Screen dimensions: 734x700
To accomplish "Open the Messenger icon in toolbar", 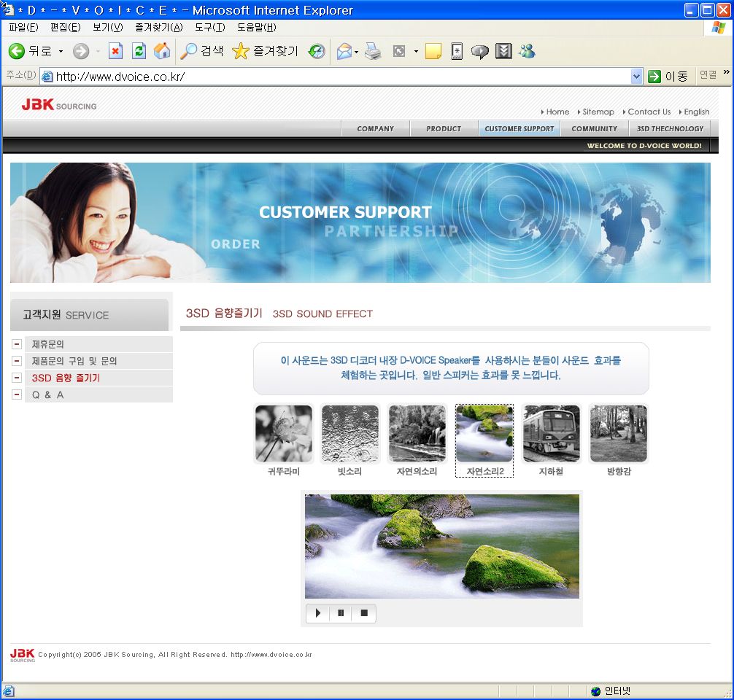I will (527, 51).
